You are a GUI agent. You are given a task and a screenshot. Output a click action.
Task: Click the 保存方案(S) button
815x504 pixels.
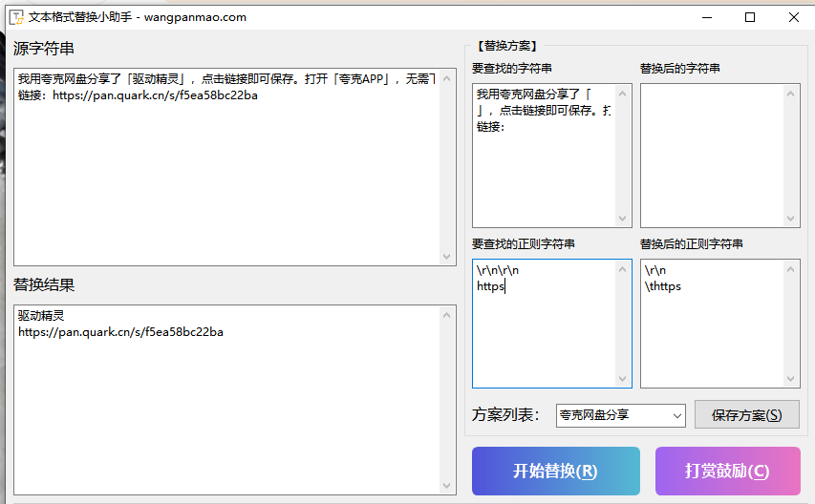746,415
